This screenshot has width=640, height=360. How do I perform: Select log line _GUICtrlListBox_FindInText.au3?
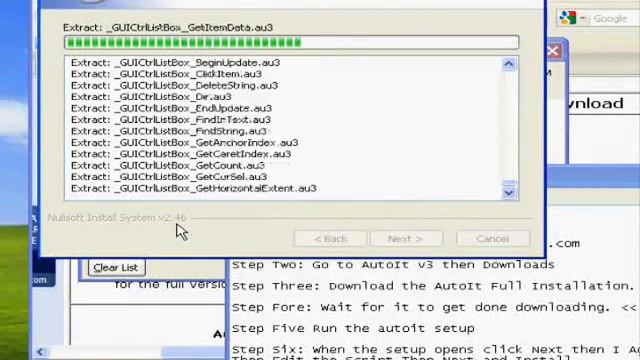[x=171, y=120]
